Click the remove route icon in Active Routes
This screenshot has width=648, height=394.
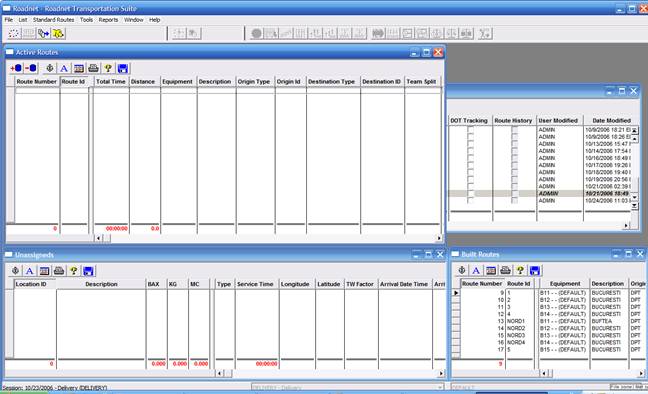tap(31, 68)
